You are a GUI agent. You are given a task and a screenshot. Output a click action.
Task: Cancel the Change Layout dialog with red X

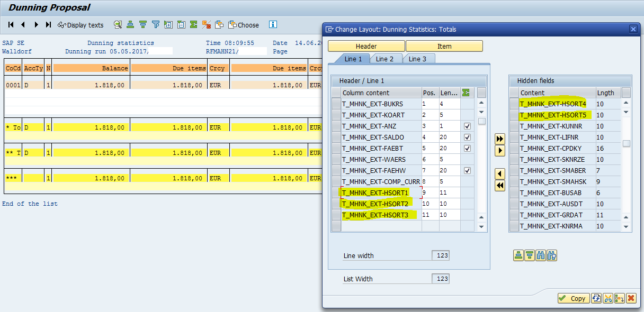(x=631, y=298)
